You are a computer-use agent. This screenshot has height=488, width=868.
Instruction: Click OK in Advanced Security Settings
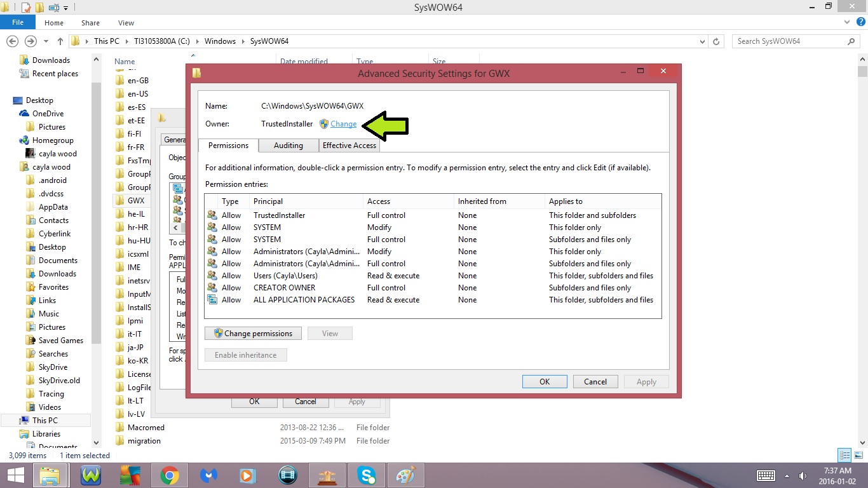point(545,382)
